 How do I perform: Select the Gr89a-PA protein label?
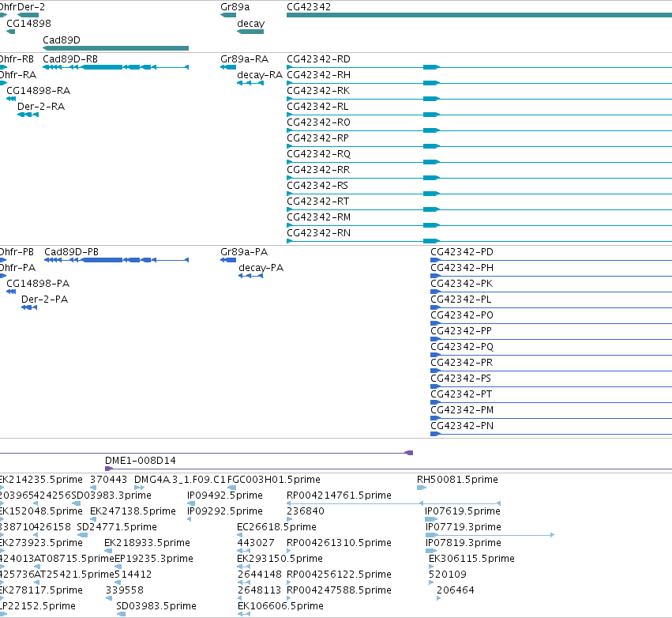(244, 252)
